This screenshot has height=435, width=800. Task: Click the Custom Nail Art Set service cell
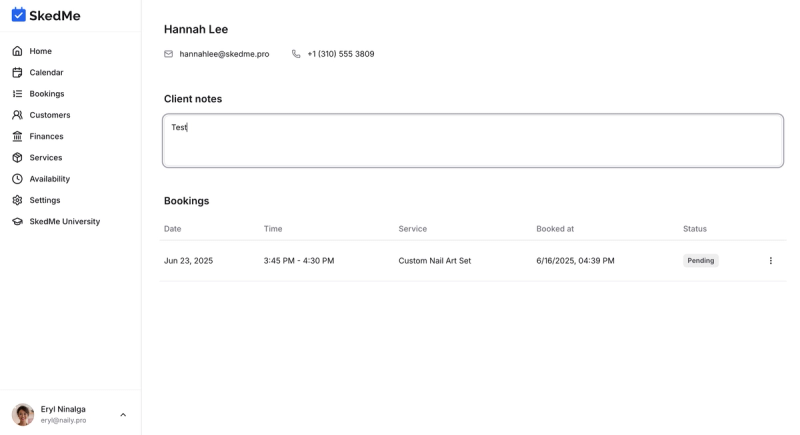point(435,261)
